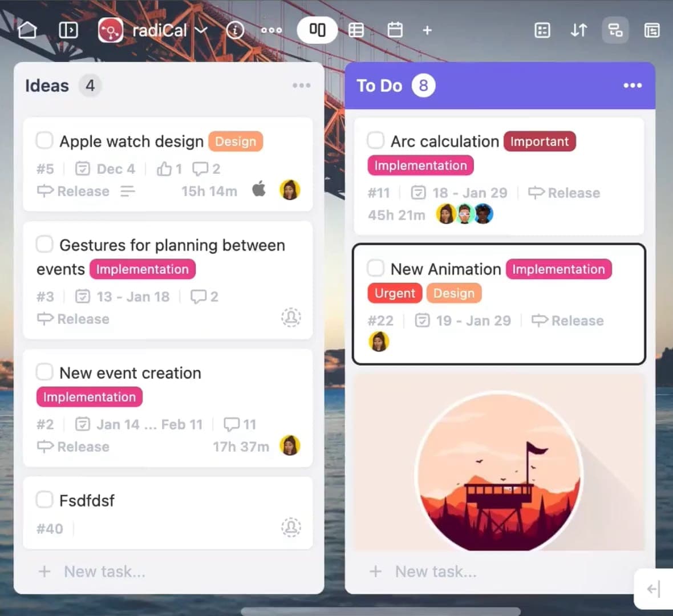Image resolution: width=673 pixels, height=616 pixels.
Task: Tick the New event creation checkbox
Action: pyautogui.click(x=44, y=372)
